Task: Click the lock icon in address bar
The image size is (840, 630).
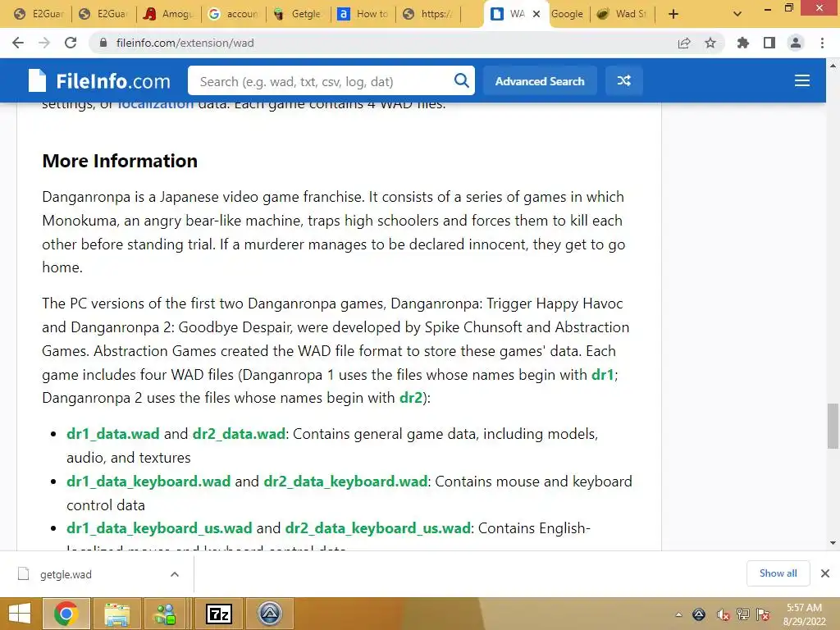Action: [103, 43]
